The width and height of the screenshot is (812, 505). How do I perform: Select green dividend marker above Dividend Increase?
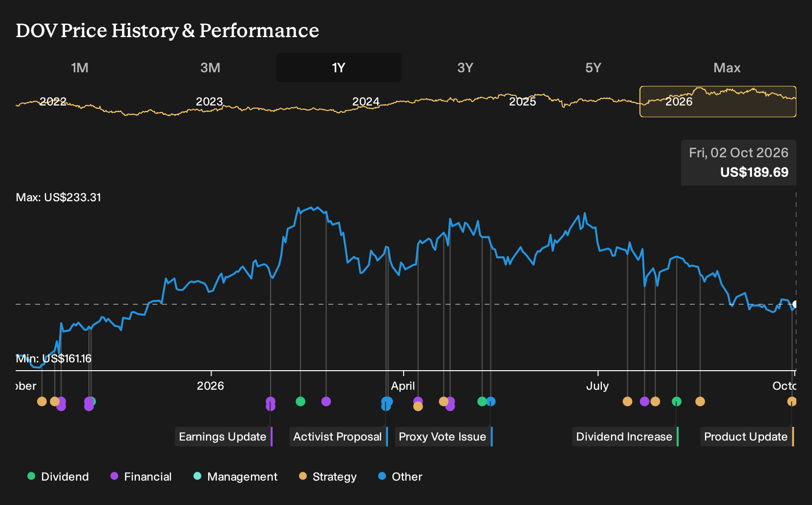coord(677,401)
